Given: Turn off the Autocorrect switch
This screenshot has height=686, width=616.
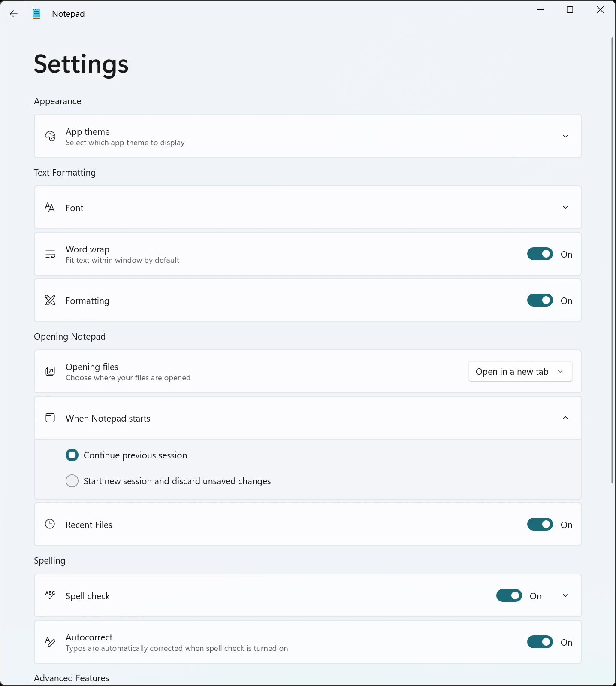Looking at the screenshot, I should coord(540,642).
